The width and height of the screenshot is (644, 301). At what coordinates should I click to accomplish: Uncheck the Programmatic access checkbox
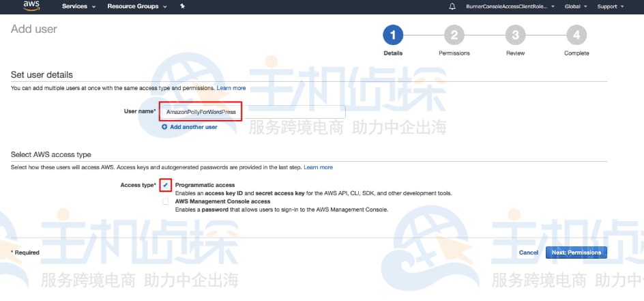pyautogui.click(x=165, y=185)
